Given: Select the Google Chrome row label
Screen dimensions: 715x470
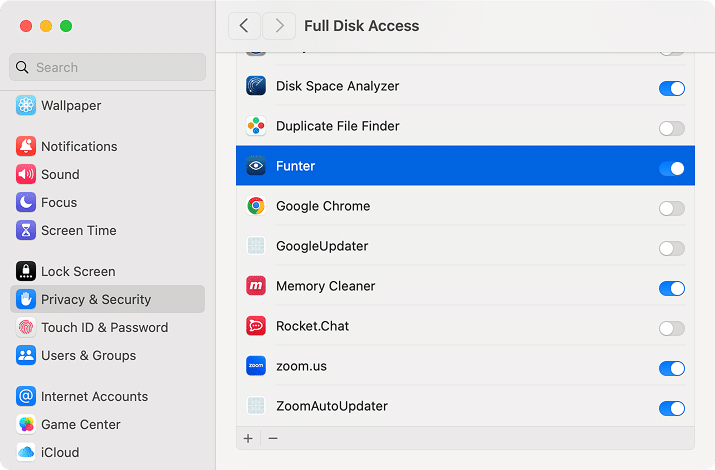Looking at the screenshot, I should [x=323, y=206].
